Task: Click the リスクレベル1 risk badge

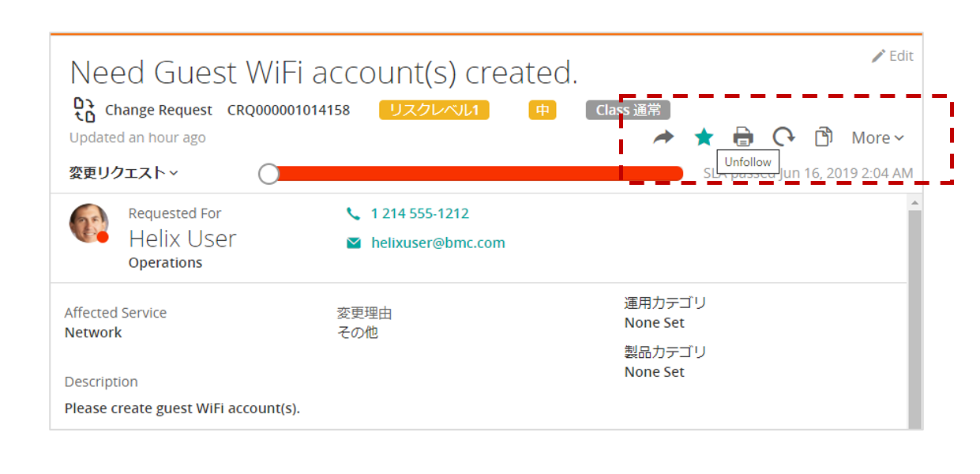Action: (x=434, y=110)
